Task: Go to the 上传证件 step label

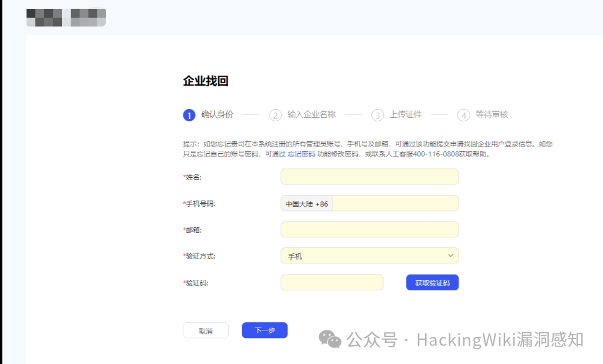Action: pyautogui.click(x=406, y=114)
